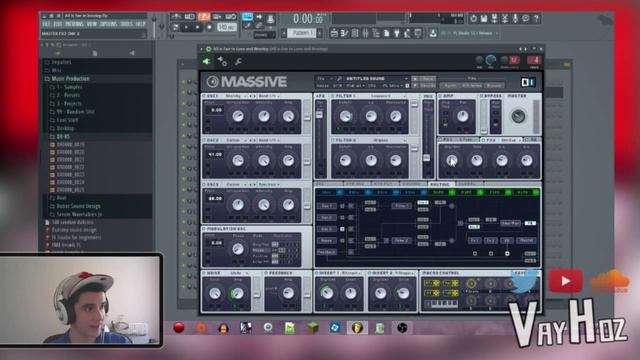Open plugin wrapper gear settings icon
The height and width of the screenshot is (360, 640).
(x=222, y=62)
